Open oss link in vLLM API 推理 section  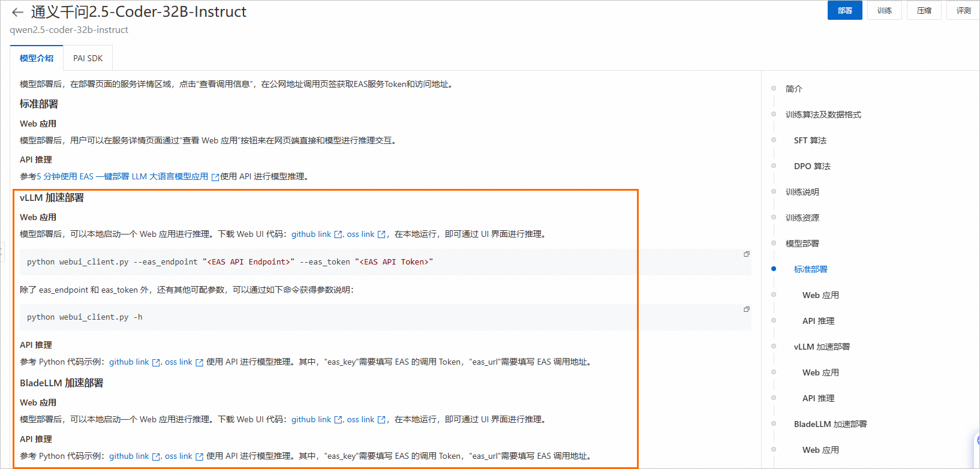pyautogui.click(x=184, y=362)
